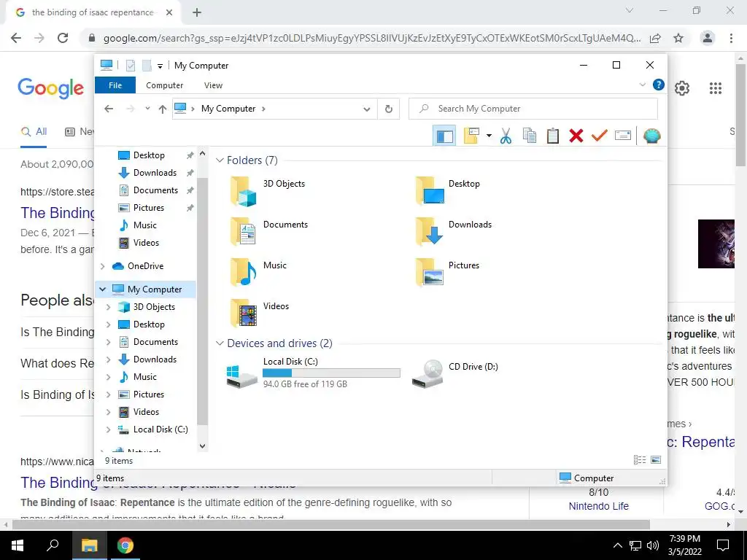Select the Music folder in main pane
The width and height of the screenshot is (747, 560).
(x=259, y=273)
